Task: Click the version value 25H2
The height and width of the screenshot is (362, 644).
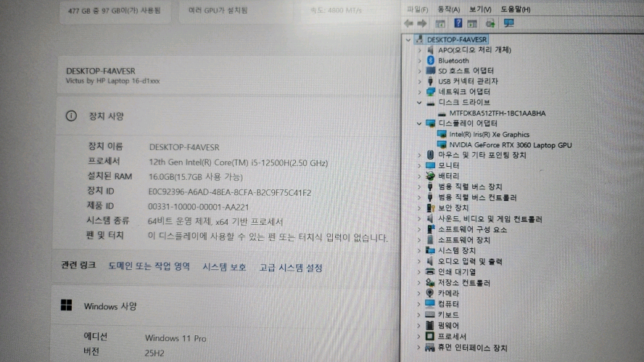Action: 154,353
